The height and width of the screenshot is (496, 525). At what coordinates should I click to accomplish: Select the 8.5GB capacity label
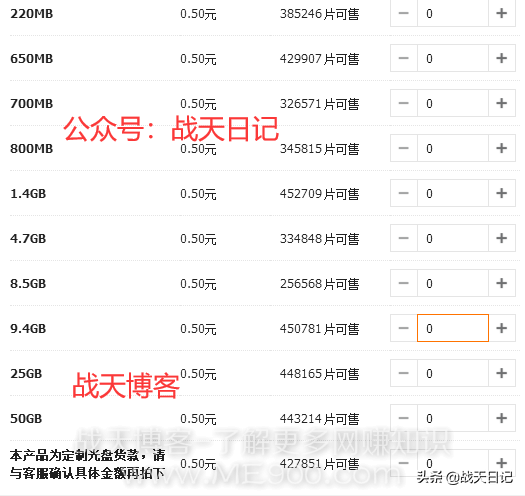[x=28, y=283]
